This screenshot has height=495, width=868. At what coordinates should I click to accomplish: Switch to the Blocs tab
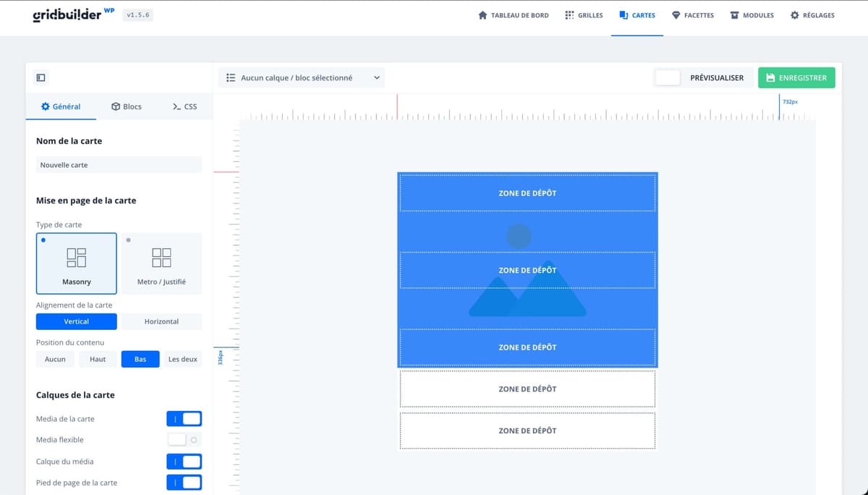126,106
